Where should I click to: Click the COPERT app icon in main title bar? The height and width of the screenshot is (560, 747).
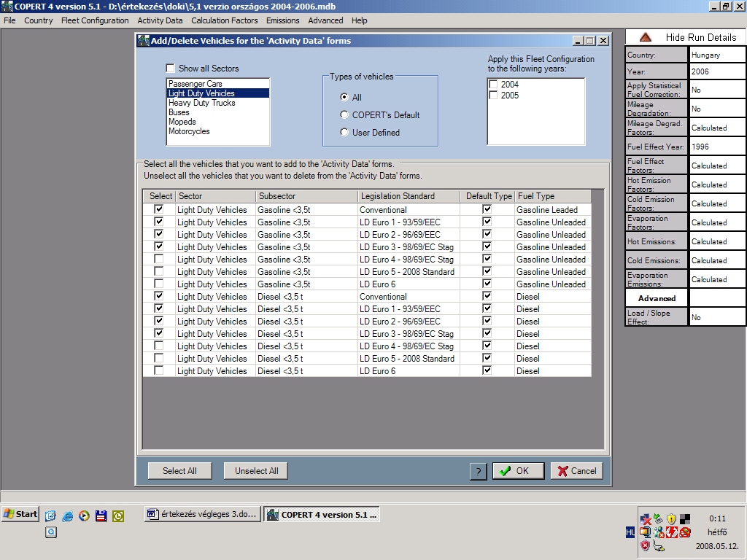coord(7,6)
